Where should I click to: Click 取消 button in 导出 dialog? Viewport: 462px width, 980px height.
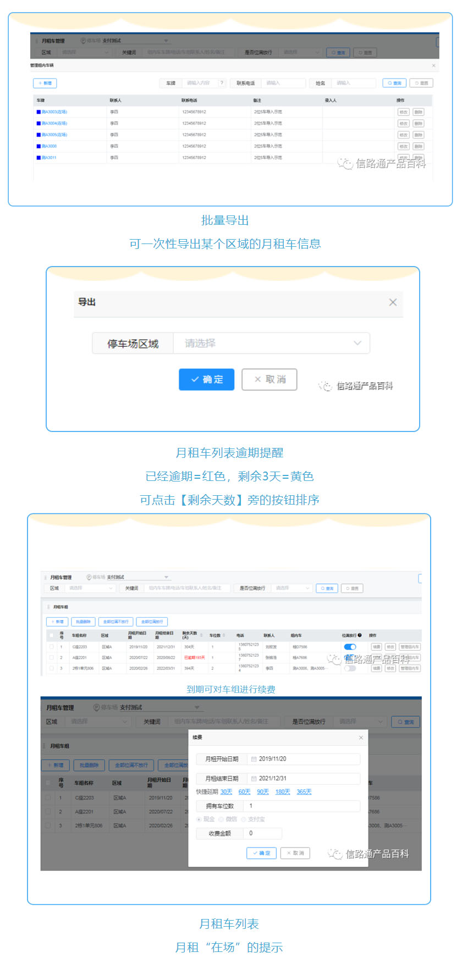[x=269, y=379]
